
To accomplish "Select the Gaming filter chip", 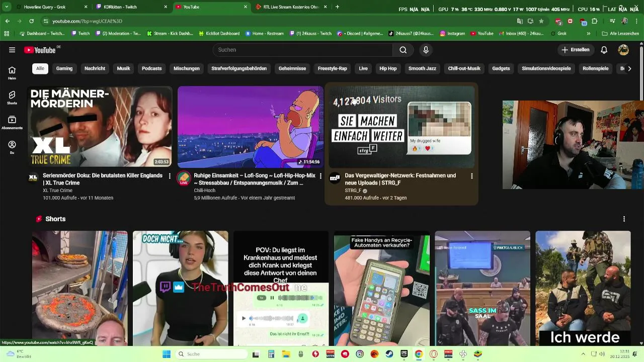I will click(64, 68).
